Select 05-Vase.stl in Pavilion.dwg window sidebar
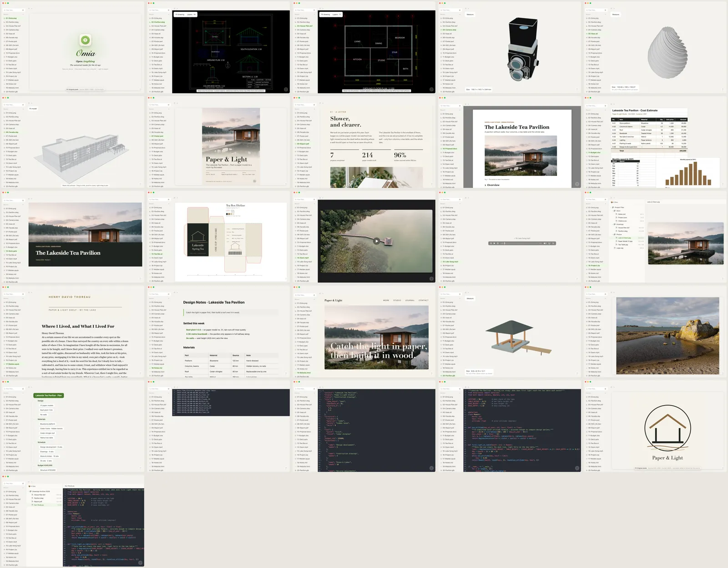This screenshot has height=568, width=728. [159, 34]
